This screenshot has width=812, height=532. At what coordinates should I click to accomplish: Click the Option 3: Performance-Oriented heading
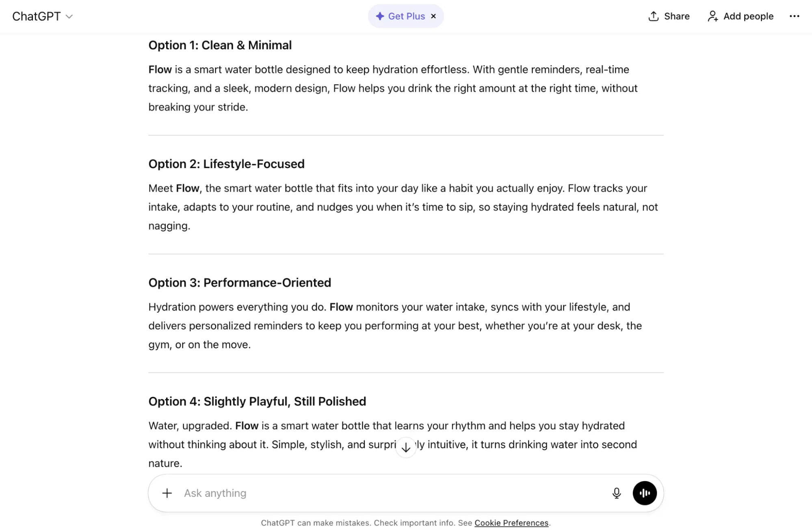point(240,283)
